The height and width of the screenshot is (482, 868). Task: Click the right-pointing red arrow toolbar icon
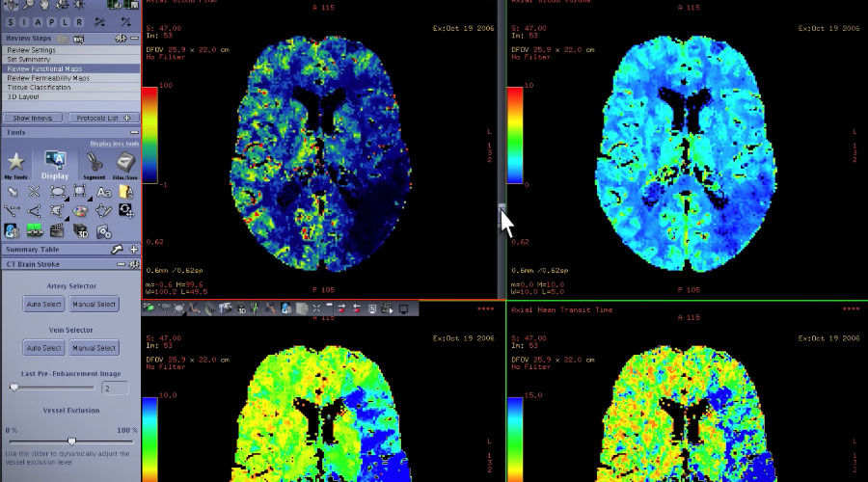341,308
